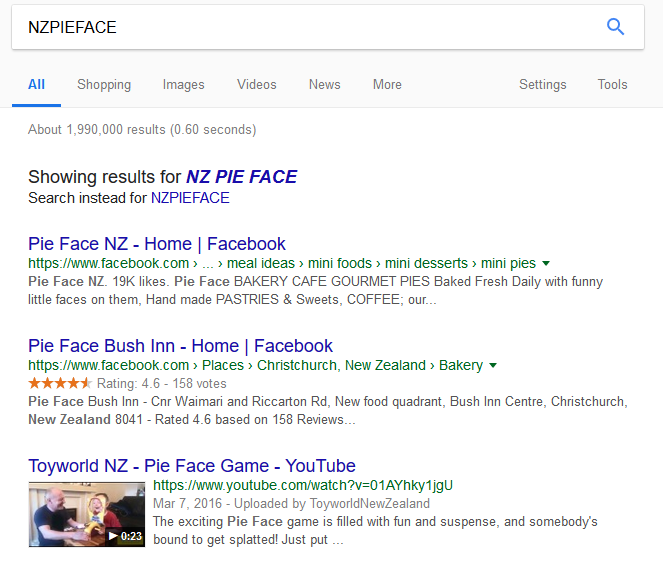Click the star rating for Bush Inn
The image size is (663, 561).
[x=60, y=383]
